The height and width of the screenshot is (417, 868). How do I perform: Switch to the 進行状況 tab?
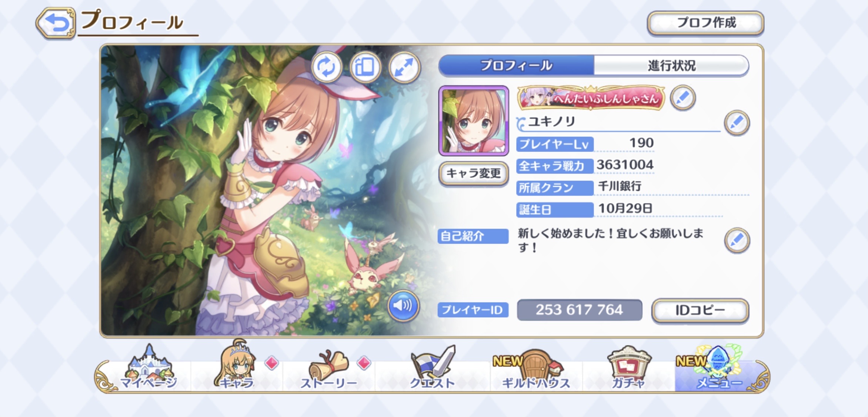pyautogui.click(x=671, y=66)
